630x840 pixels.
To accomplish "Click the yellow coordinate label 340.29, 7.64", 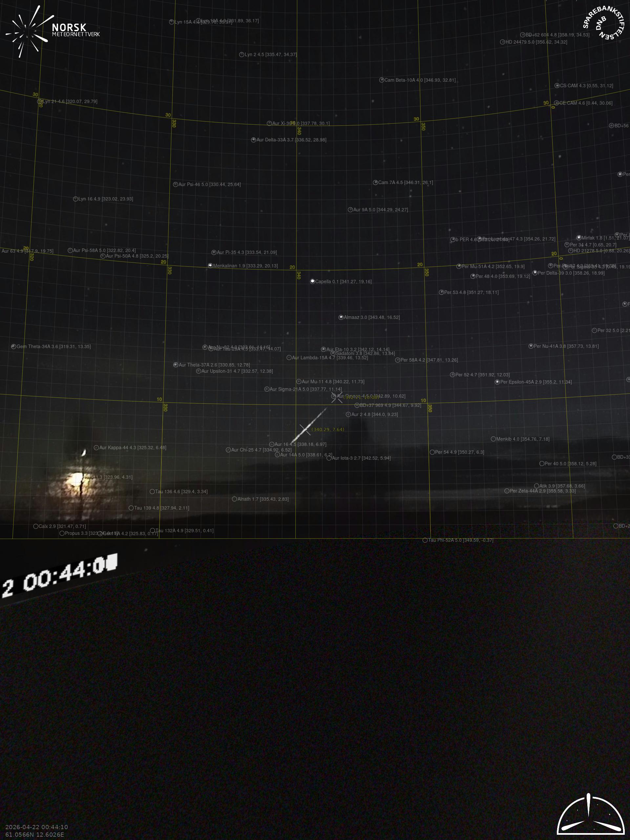I will [328, 430].
